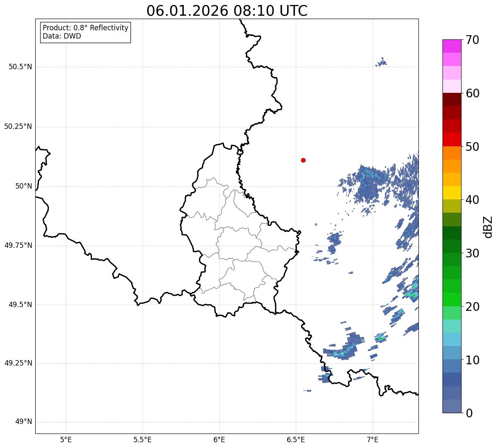Click the 10 tick label on colorbar

click(x=473, y=360)
